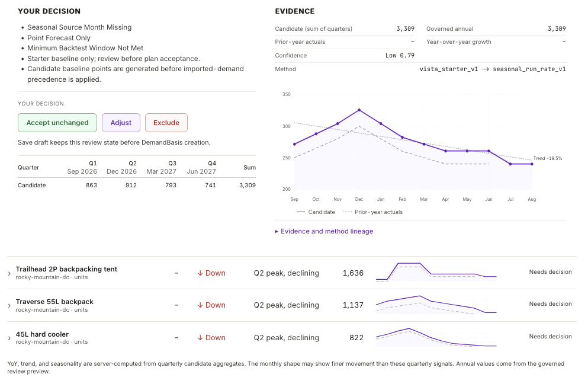Expand the Trailhead 2P backpacking tent row
Screen dimensions: 588x390
click(9, 274)
